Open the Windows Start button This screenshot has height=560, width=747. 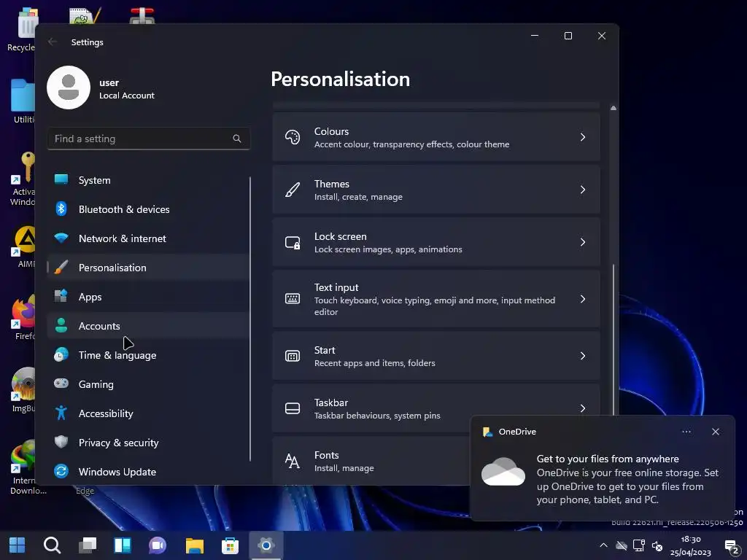[18, 545]
